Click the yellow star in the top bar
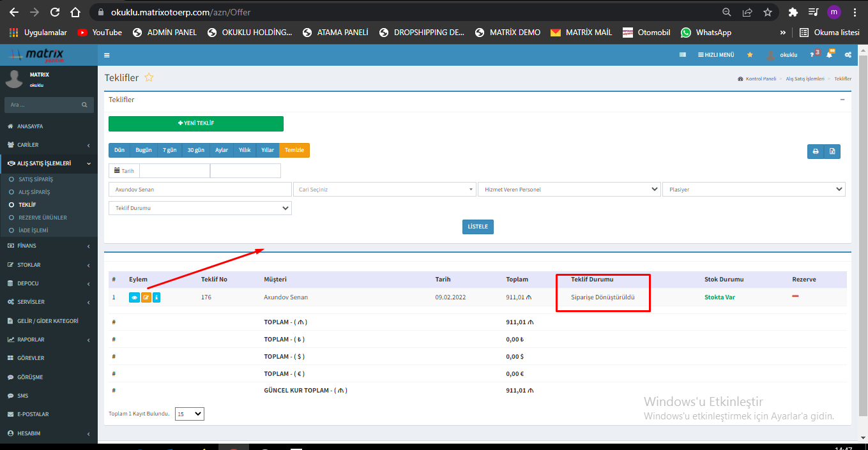Screen dimensions: 868x450 [x=750, y=55]
